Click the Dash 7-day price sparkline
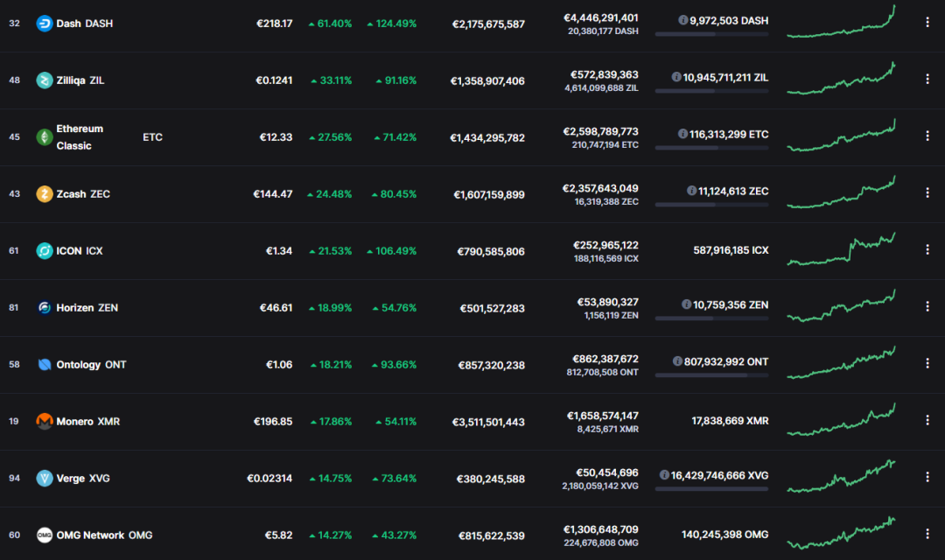The image size is (945, 560). (x=842, y=22)
